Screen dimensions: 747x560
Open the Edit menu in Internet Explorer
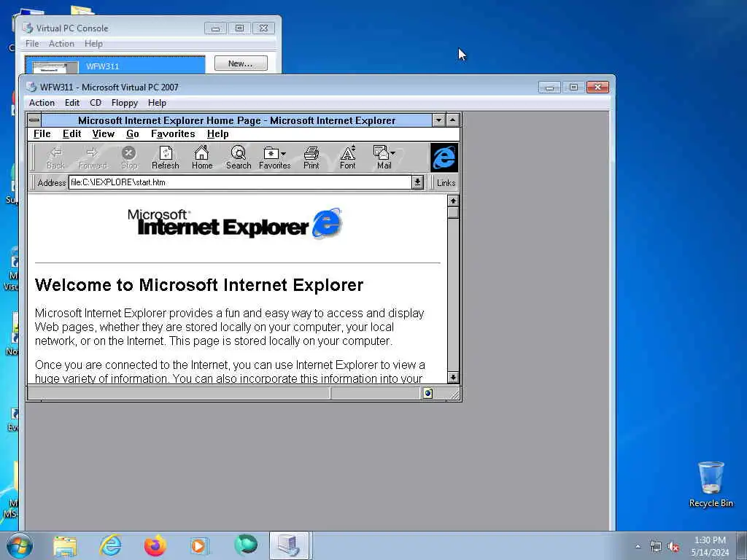pos(72,134)
